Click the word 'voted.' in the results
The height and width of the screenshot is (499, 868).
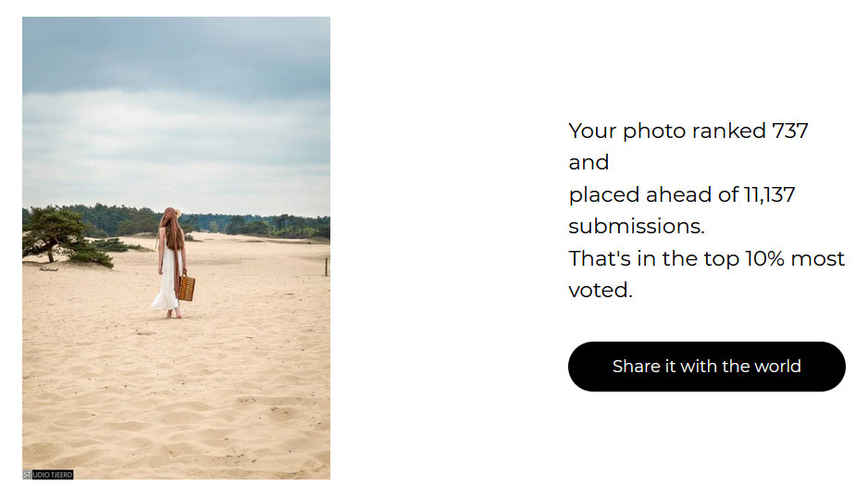[600, 290]
